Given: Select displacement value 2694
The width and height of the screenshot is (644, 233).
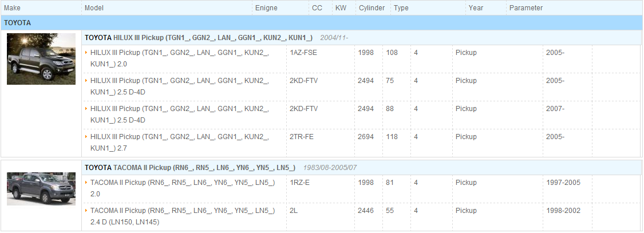Looking at the screenshot, I should (366, 136).
